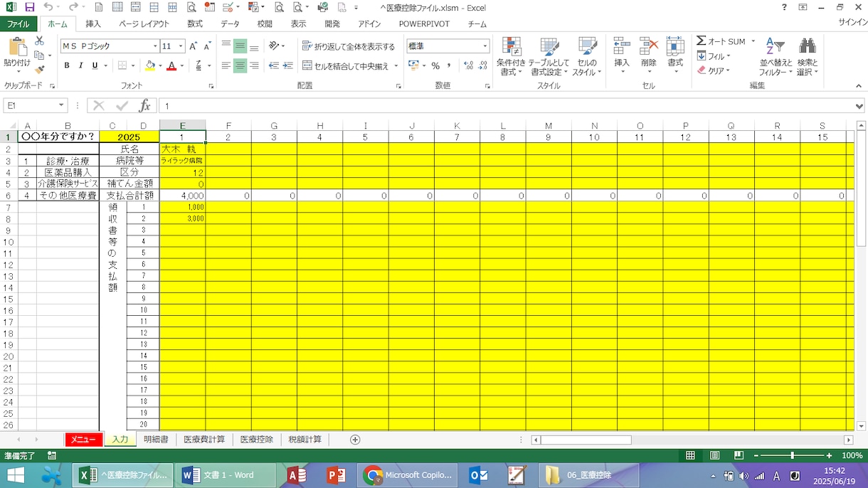
Task: Click Merge and Center (セルを結合して中央揃え)
Action: click(346, 65)
